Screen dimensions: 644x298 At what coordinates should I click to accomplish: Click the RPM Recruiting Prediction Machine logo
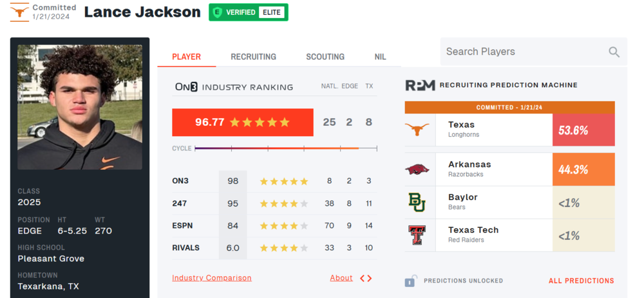(x=420, y=85)
